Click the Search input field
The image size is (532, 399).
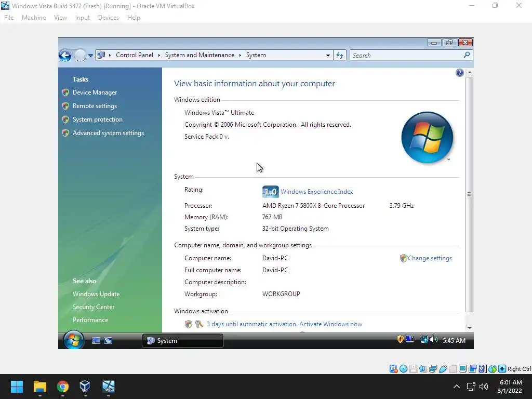coord(407,55)
